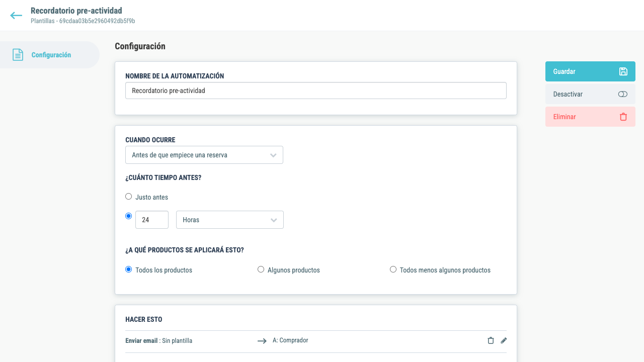
Task: Click the trash icon on Eliminar button
Action: 623,117
